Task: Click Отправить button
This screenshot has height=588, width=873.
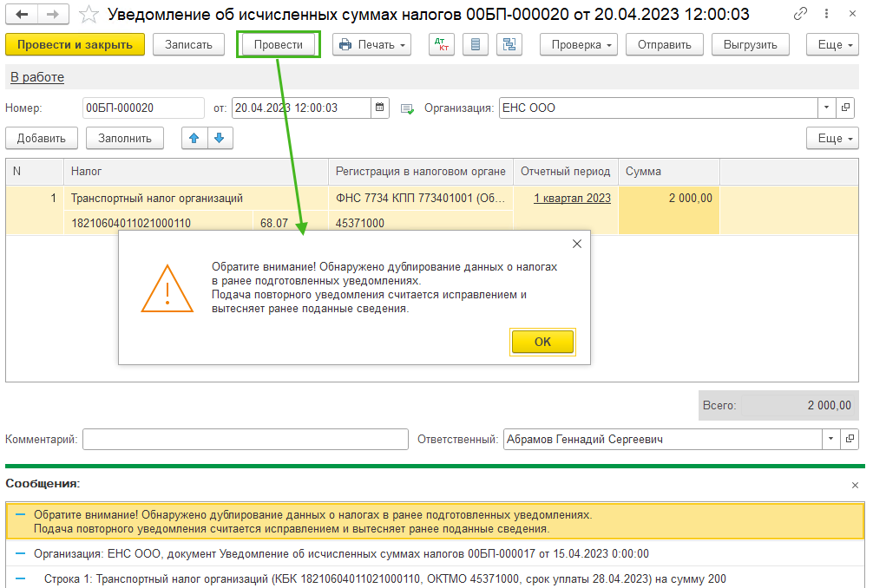Action: click(x=664, y=44)
